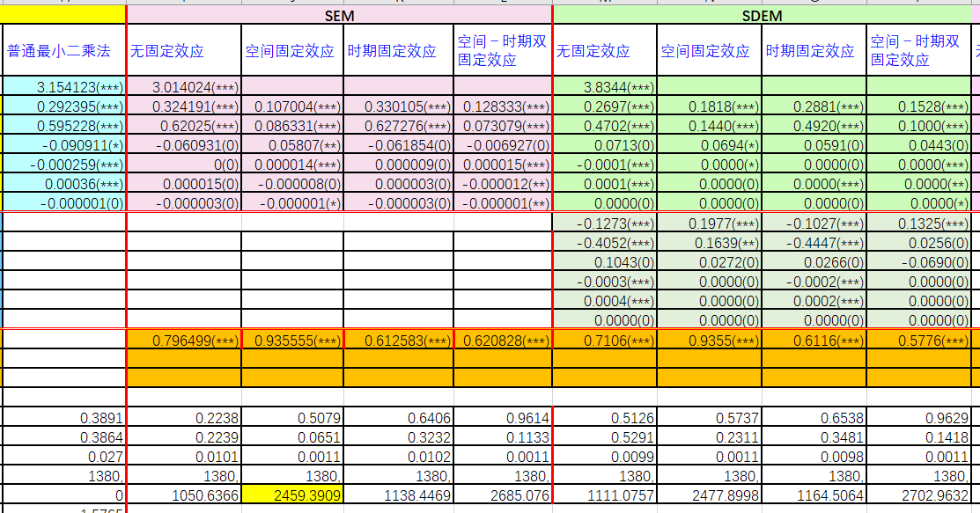Screen dimensions: 980x513
Task: Select the cell 0.00036(***)
Action: click(63, 184)
